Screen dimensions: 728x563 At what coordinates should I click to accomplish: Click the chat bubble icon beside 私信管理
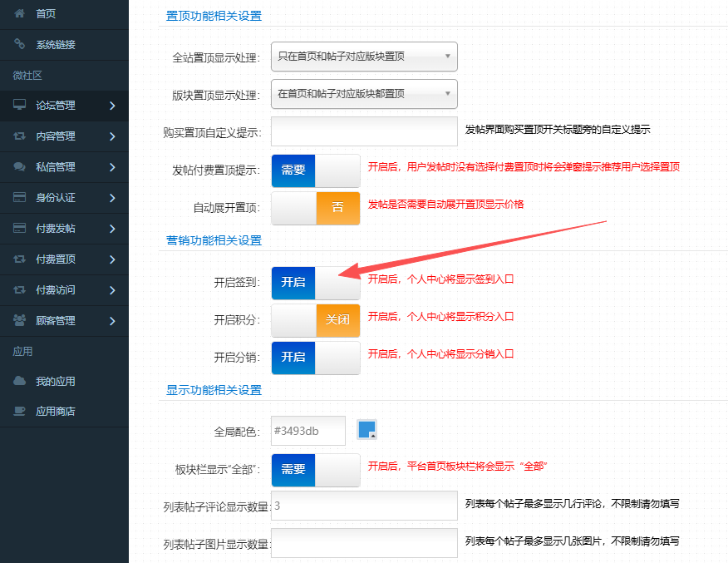tap(20, 167)
